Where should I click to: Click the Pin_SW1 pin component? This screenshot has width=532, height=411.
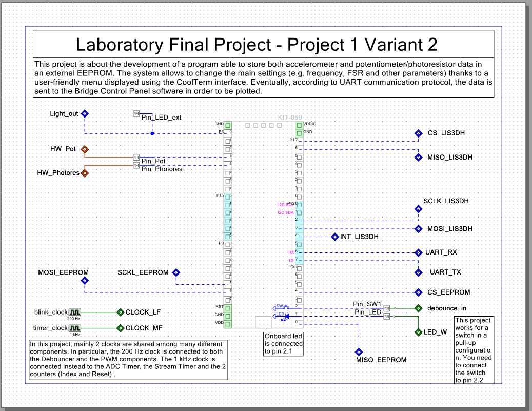[386, 308]
